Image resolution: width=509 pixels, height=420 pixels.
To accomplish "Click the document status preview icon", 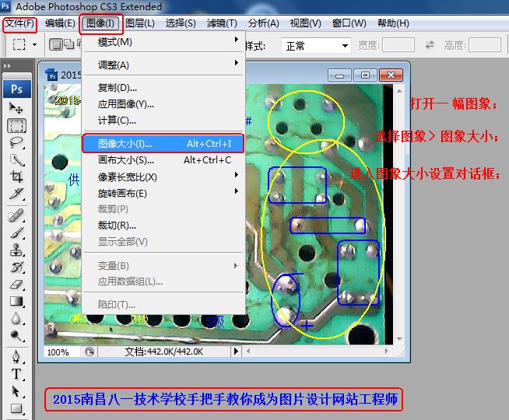I will click(90, 352).
